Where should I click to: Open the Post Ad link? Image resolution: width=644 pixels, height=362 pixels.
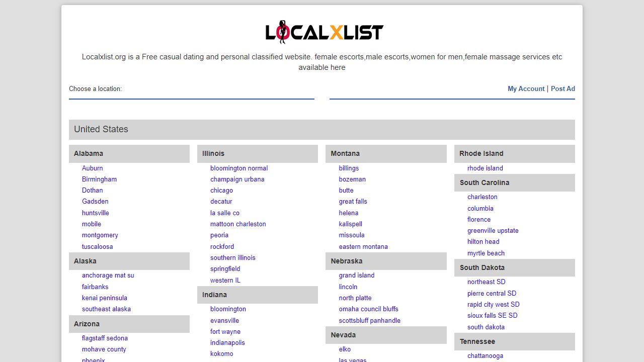(x=563, y=88)
